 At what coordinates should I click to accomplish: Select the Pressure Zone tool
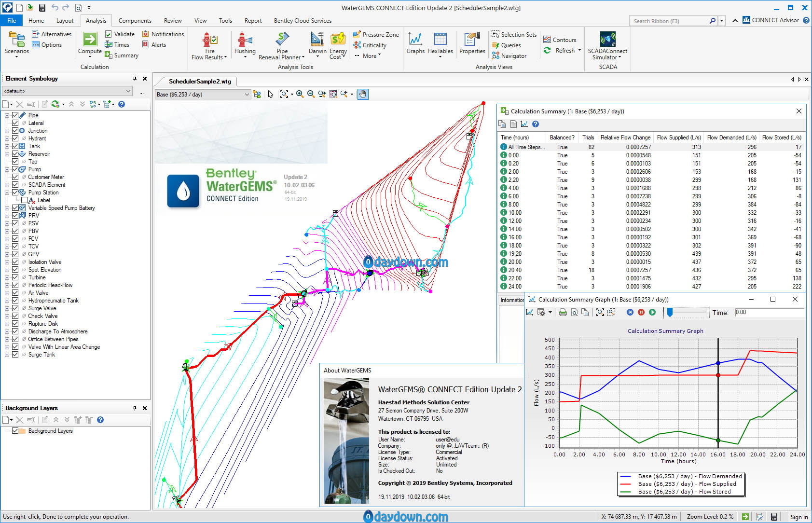pos(376,35)
